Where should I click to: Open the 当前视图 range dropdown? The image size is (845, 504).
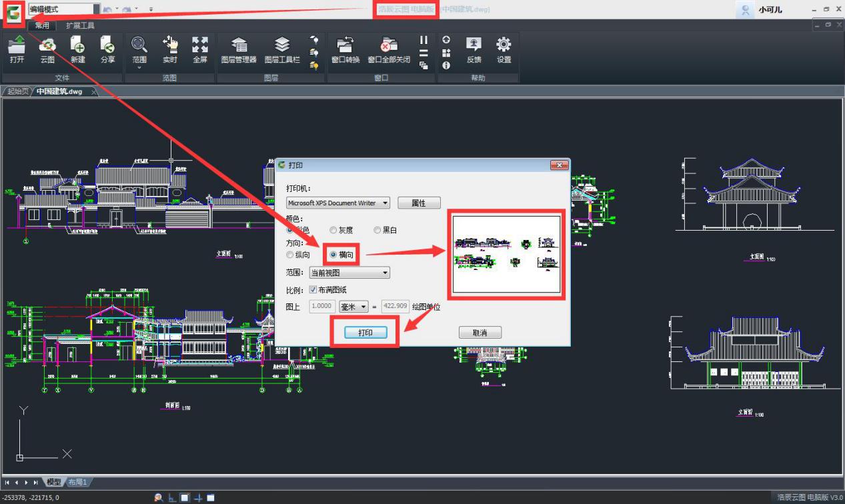[x=385, y=273]
